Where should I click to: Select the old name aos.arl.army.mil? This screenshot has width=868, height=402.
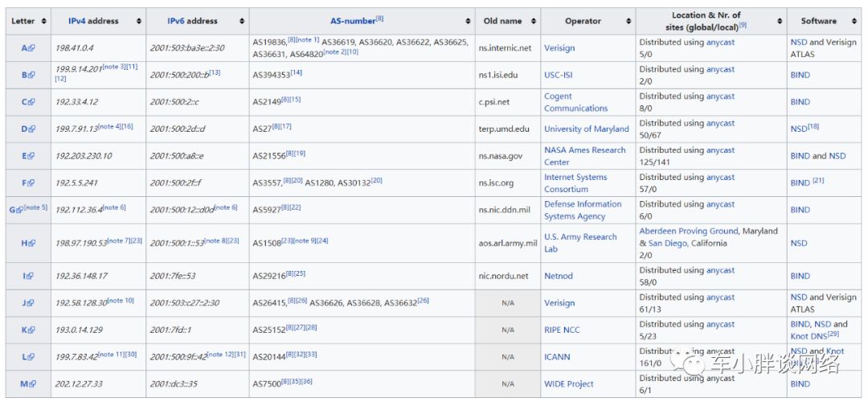coord(508,243)
